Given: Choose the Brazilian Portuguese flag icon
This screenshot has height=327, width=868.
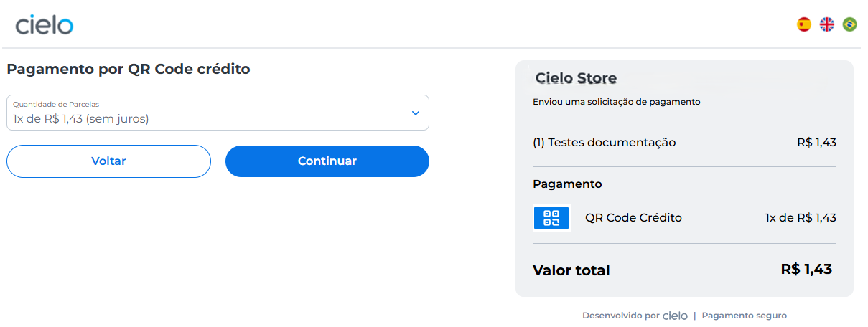Looking at the screenshot, I should click(x=849, y=24).
